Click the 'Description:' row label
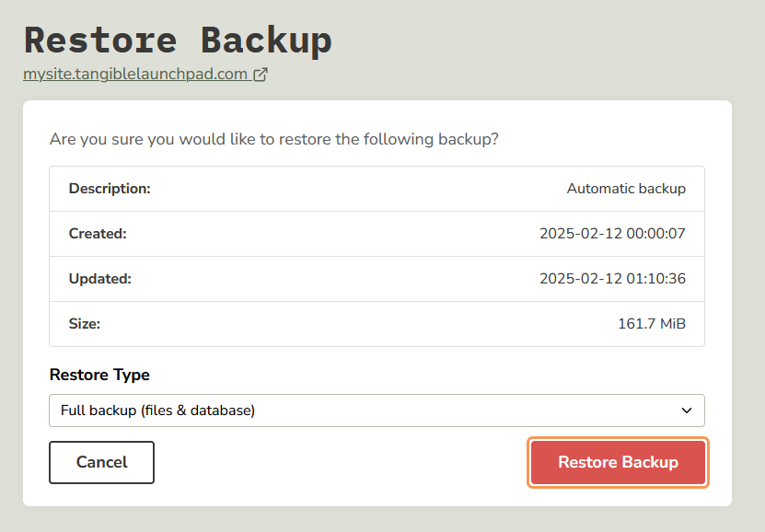Viewport: 765px width, 532px height. (x=110, y=189)
